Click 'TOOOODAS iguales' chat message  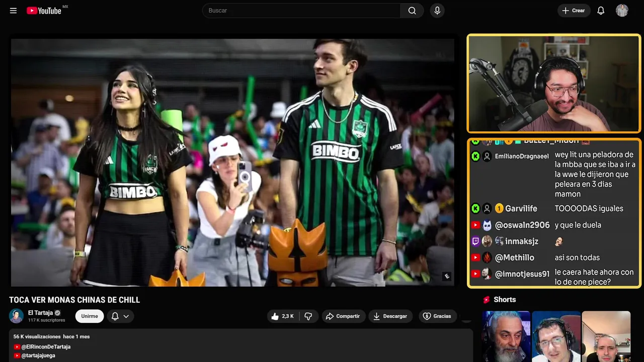point(589,209)
